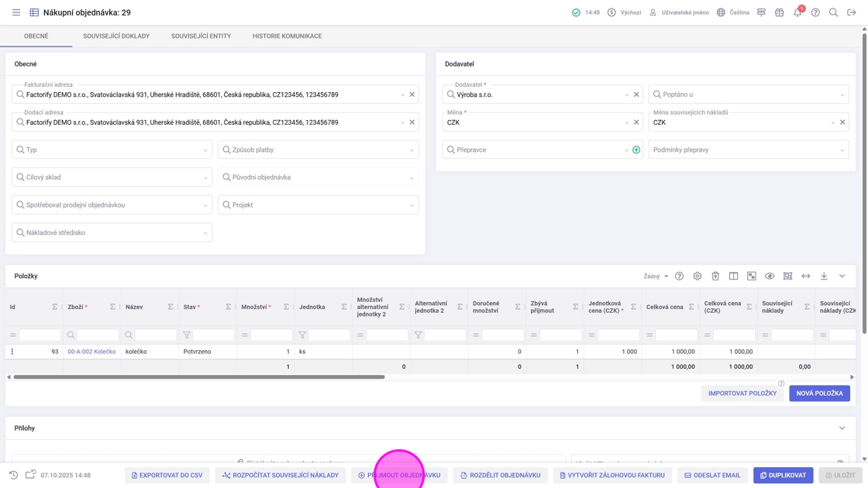
Task: Click Odeslat email button
Action: point(712,476)
